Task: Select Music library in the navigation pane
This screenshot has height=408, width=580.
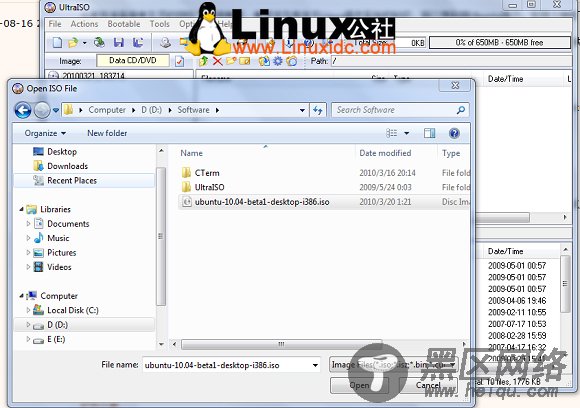Action: pyautogui.click(x=58, y=238)
